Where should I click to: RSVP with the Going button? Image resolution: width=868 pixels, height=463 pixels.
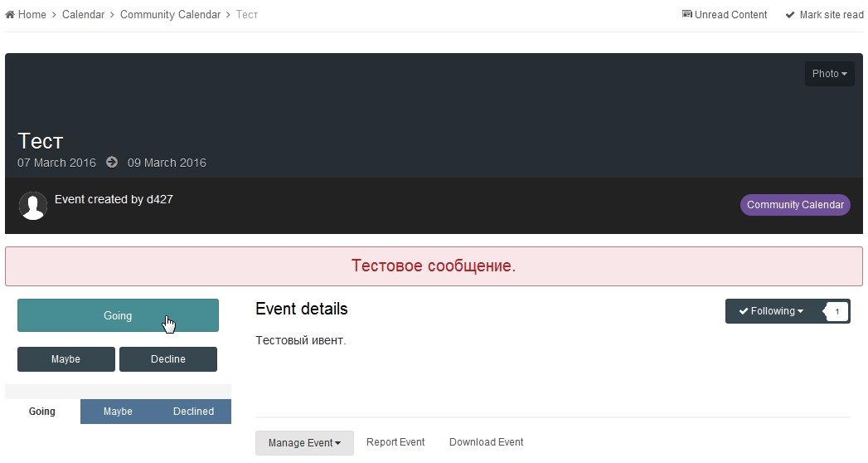point(118,315)
